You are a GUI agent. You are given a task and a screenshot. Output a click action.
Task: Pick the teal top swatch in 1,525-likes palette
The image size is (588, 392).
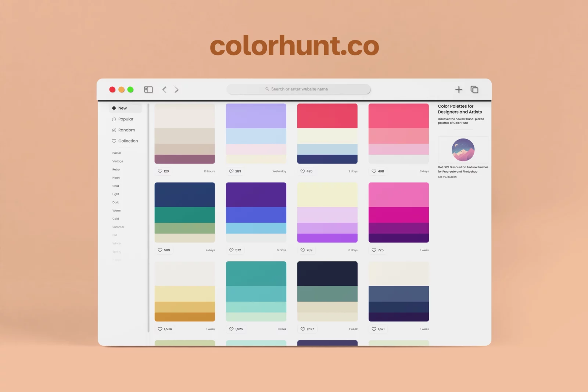pyautogui.click(x=256, y=274)
